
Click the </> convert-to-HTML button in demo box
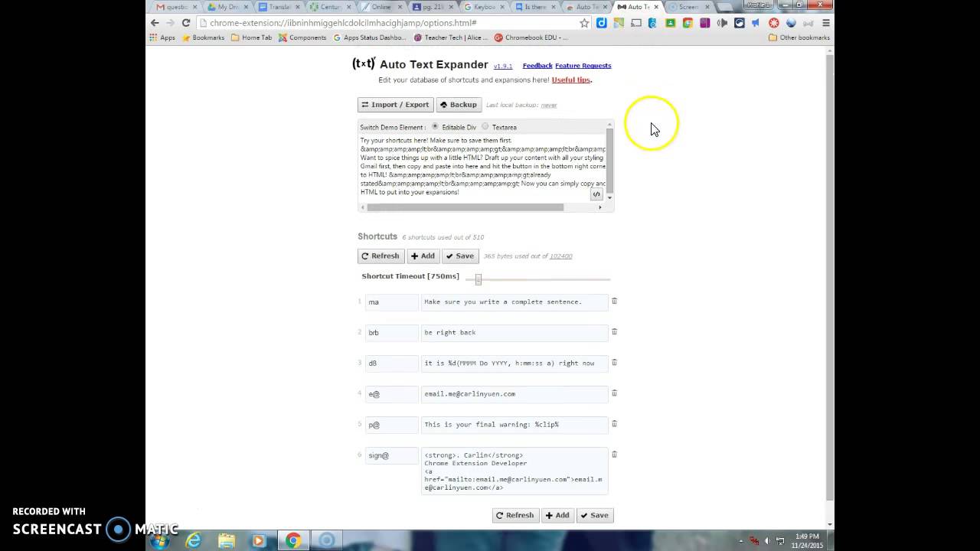tap(596, 194)
